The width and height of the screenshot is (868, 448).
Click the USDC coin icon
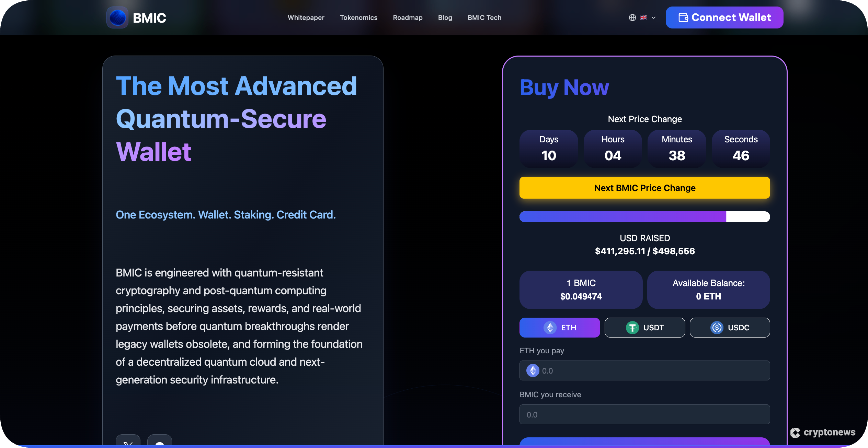(x=717, y=327)
